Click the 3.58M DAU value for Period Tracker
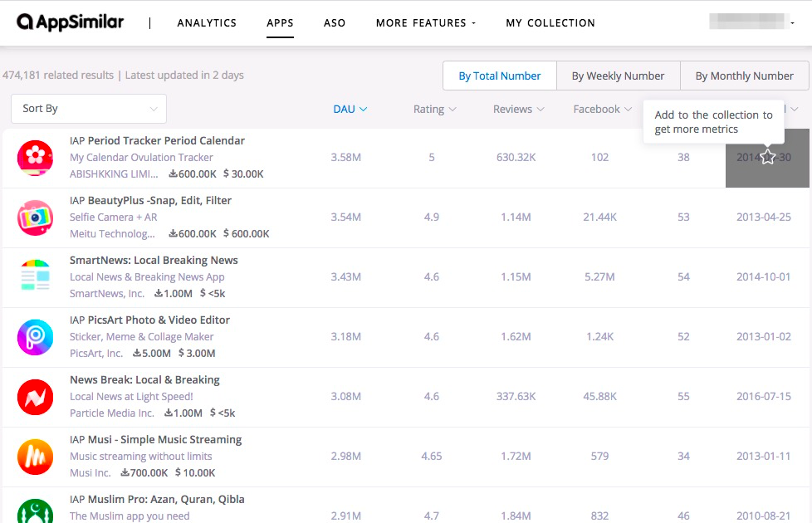 pyautogui.click(x=346, y=158)
